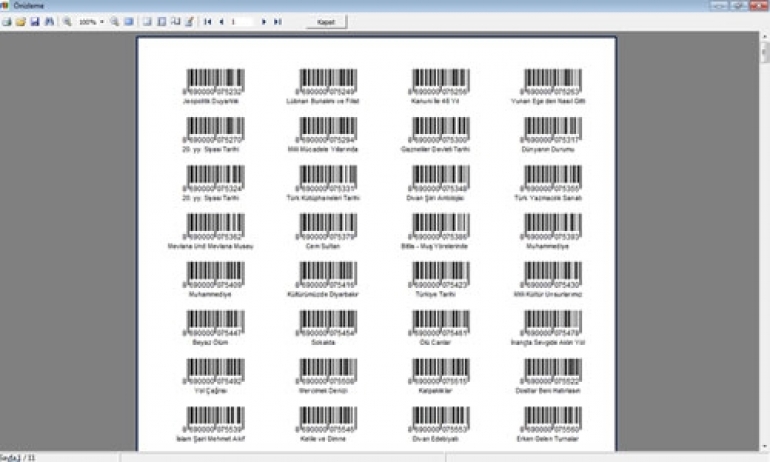This screenshot has width=770, height=462.
Task: Toggle the page thumbnails panel icon
Action: click(x=162, y=22)
